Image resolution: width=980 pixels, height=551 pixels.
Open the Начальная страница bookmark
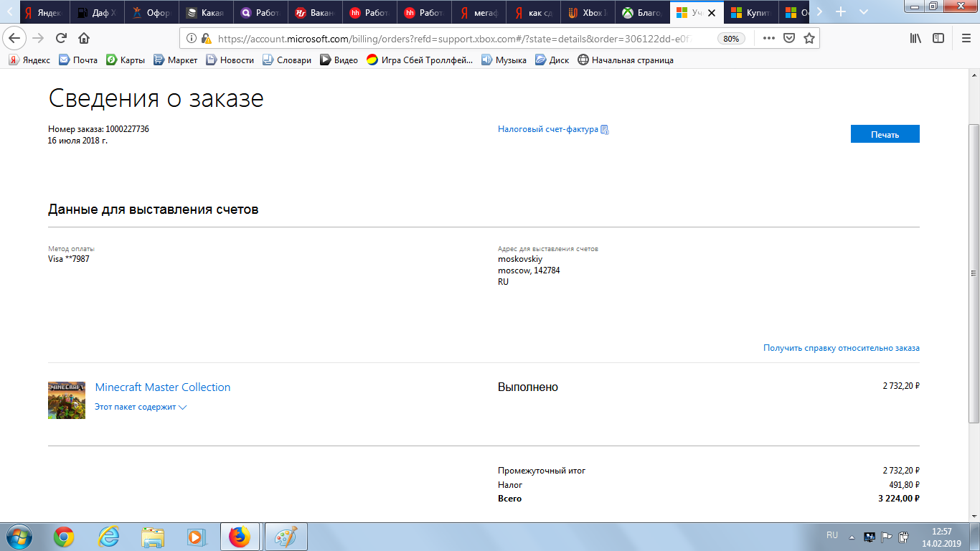626,60
